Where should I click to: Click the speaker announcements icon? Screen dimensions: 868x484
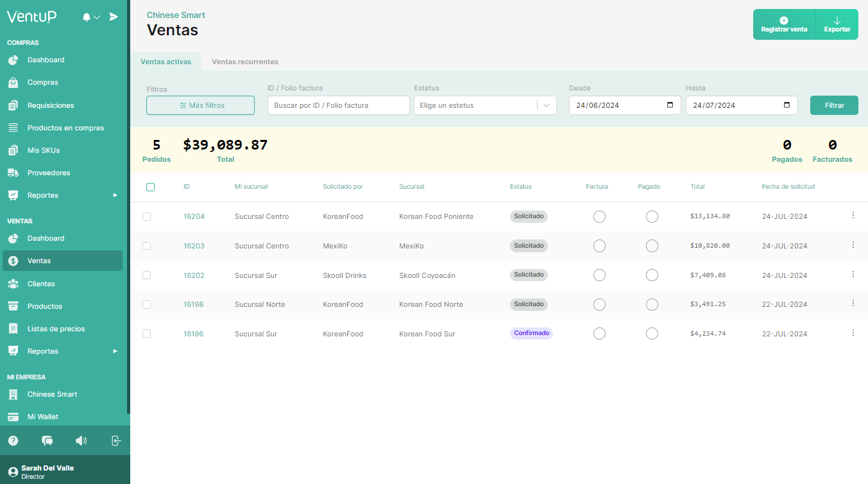pos(81,440)
